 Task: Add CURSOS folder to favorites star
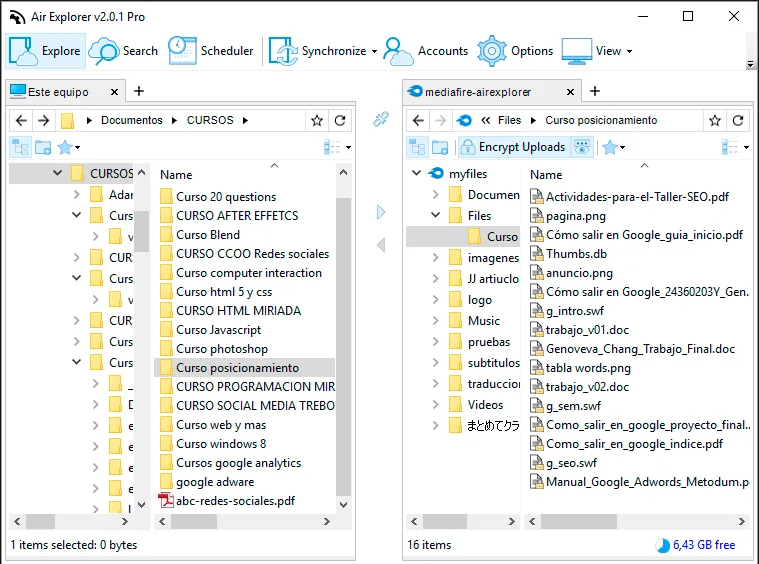click(317, 120)
